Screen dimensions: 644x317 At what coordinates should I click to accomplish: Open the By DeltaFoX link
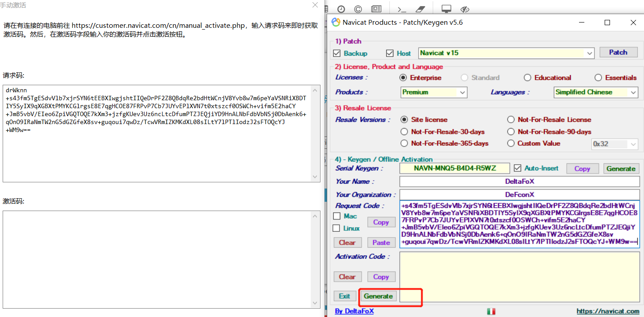pos(354,311)
